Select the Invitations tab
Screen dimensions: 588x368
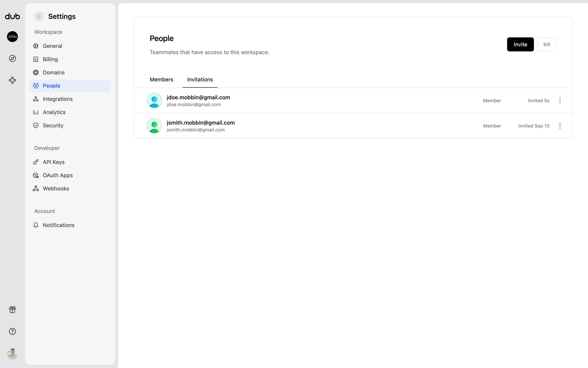pos(200,79)
